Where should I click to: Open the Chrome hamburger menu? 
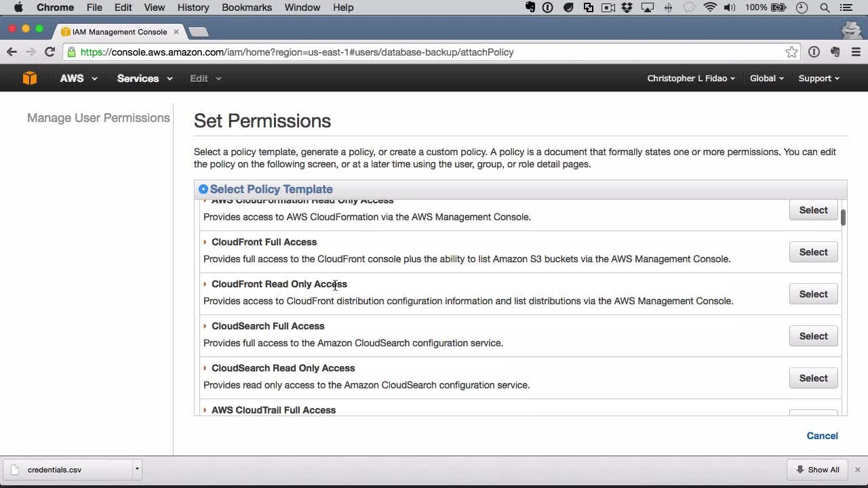pyautogui.click(x=856, y=52)
